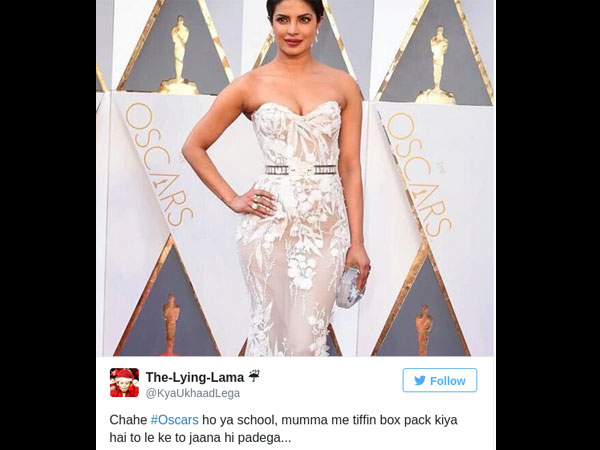Click the top-right gold Oscar statuette

[437, 66]
